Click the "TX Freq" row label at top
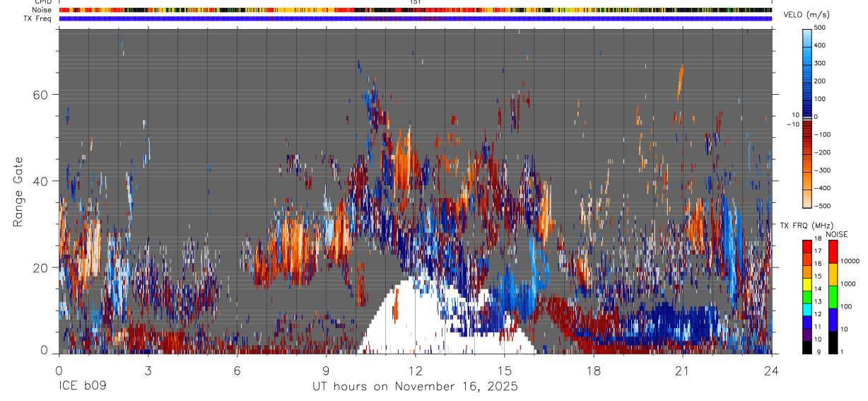 click(x=37, y=18)
